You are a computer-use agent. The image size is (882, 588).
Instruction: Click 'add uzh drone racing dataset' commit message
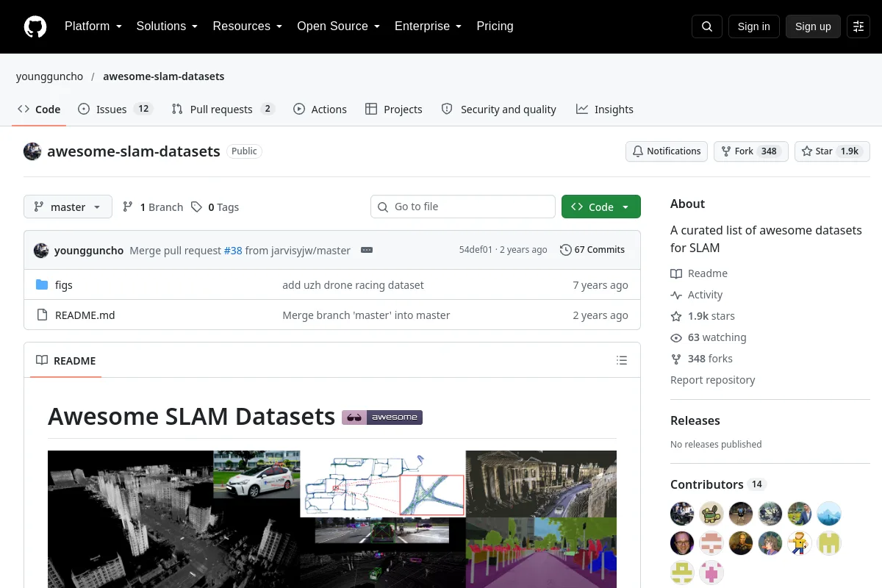coord(353,285)
